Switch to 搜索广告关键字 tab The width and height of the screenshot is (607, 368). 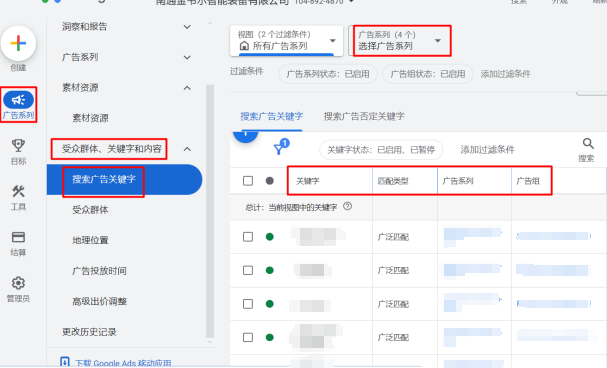click(x=271, y=116)
